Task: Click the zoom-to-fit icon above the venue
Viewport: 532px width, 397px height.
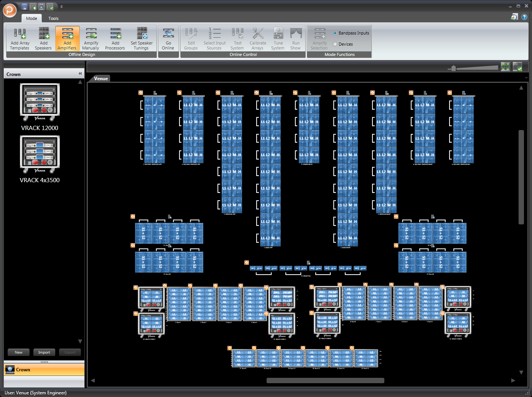Action: coord(505,66)
